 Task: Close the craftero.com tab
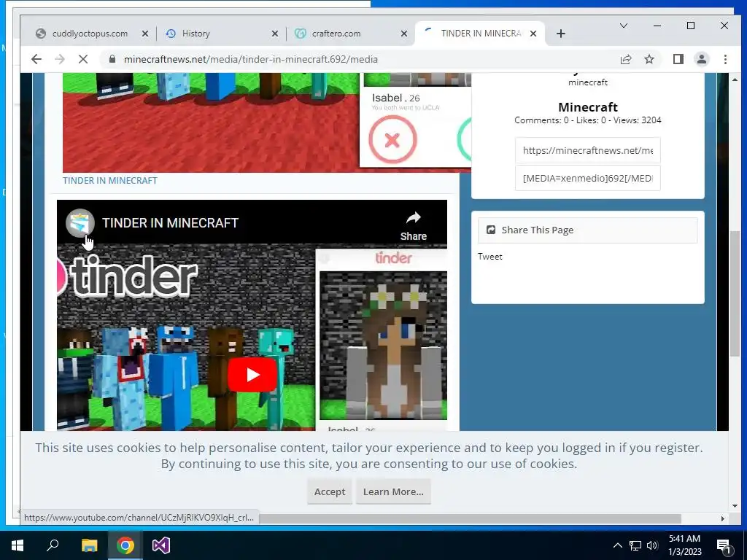point(404,34)
